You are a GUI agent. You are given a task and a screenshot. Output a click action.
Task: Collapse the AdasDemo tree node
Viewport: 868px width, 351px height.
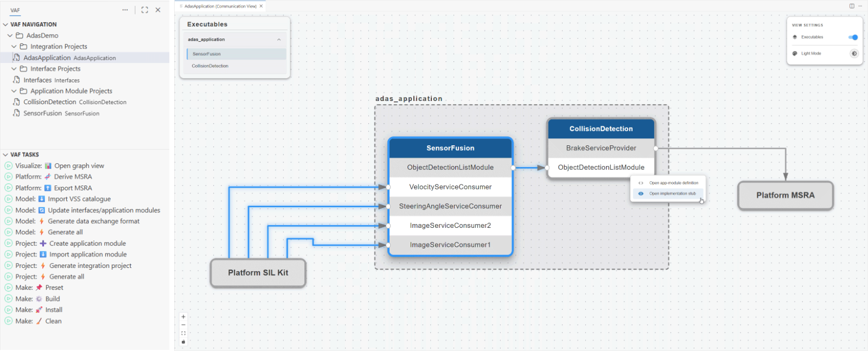pos(10,35)
